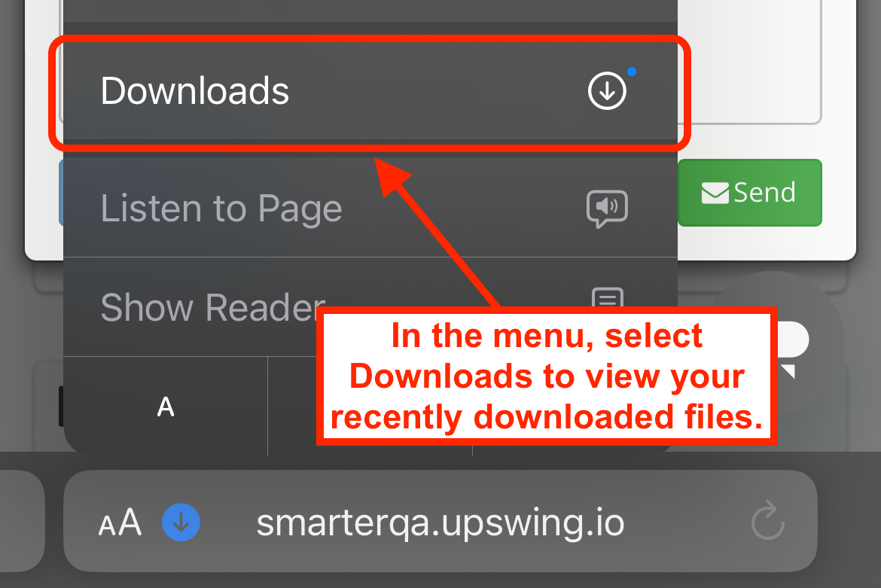Tap the smarterqa.upswing.io address field
This screenshot has width=881, height=588.
[x=440, y=522]
